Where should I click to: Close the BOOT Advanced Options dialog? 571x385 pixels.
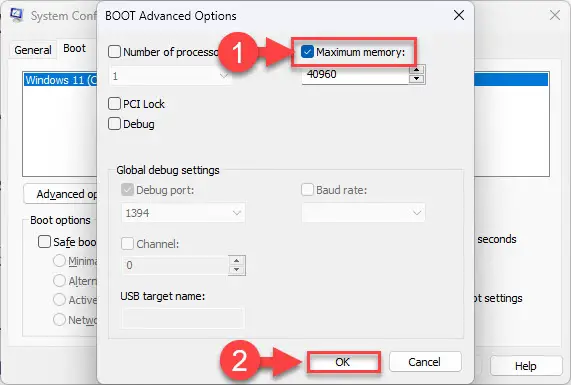pyautogui.click(x=459, y=15)
